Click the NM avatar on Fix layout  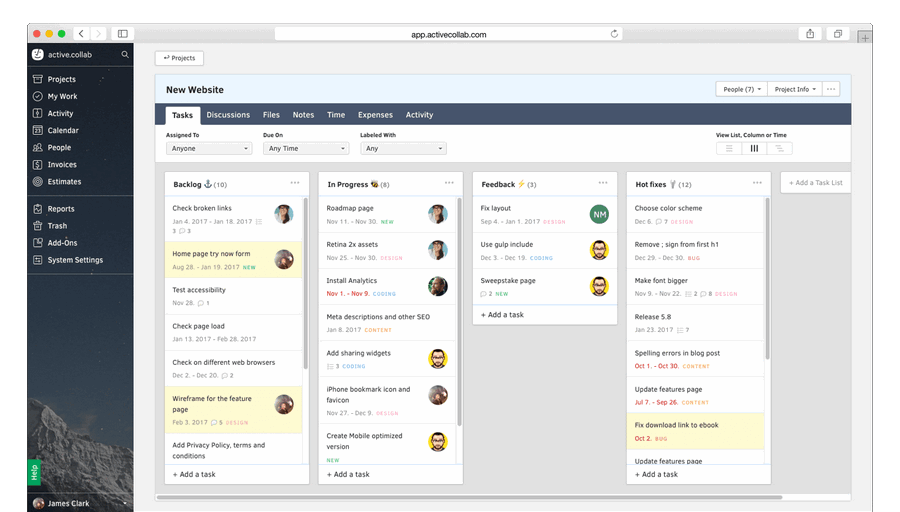click(599, 214)
